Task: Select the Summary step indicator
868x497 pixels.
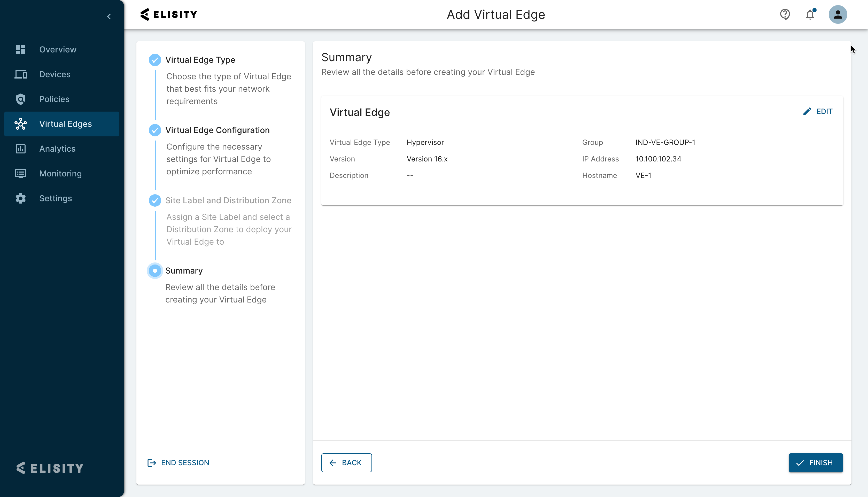Action: click(x=155, y=271)
